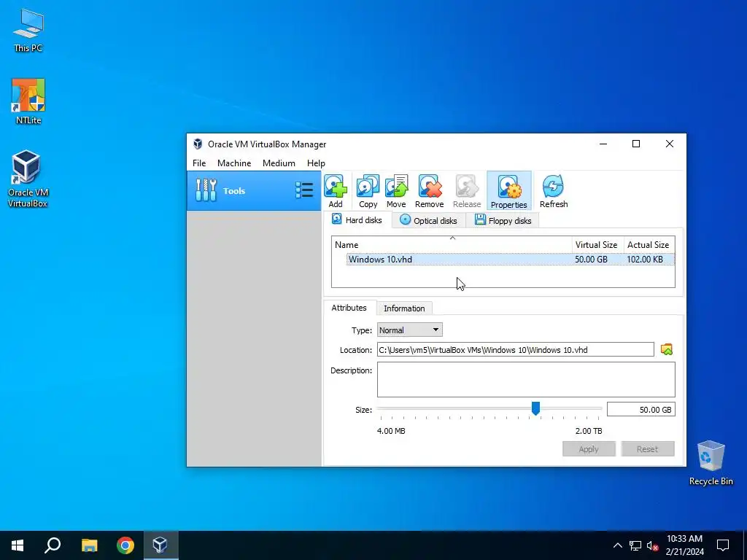Viewport: 747px width, 560px height.
Task: Open the File menu
Action: pyautogui.click(x=199, y=163)
